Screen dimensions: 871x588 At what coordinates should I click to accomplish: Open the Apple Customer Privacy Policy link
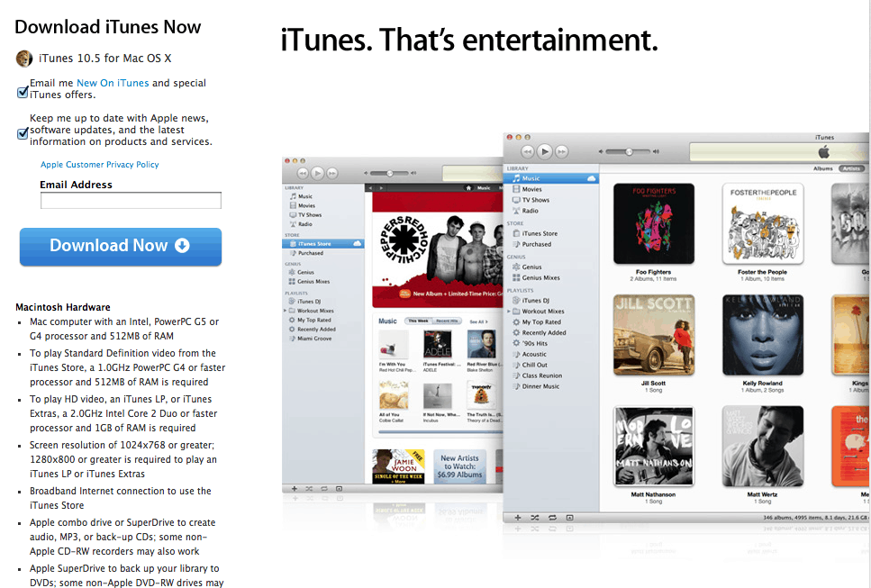pos(99,165)
